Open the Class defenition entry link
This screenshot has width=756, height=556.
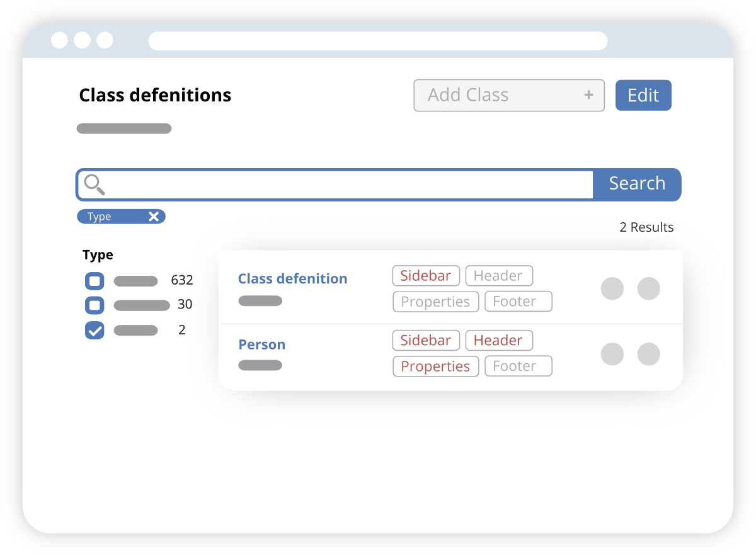292,278
